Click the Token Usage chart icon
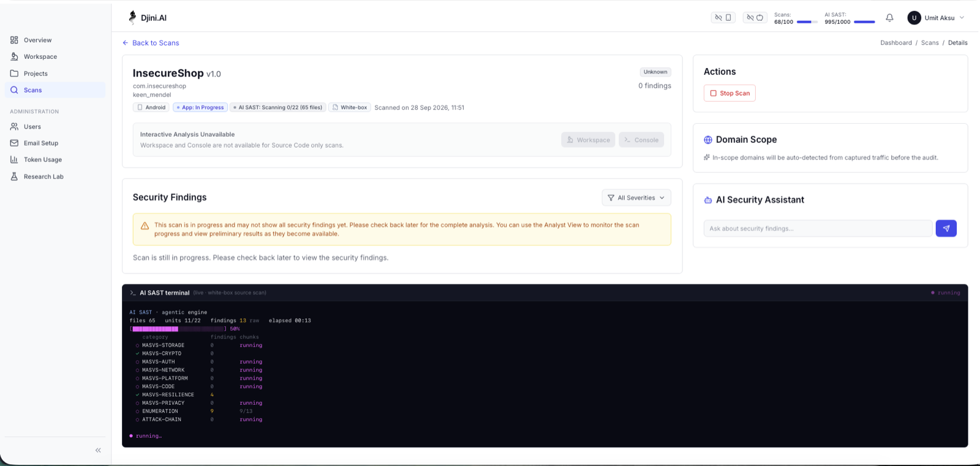 [14, 159]
